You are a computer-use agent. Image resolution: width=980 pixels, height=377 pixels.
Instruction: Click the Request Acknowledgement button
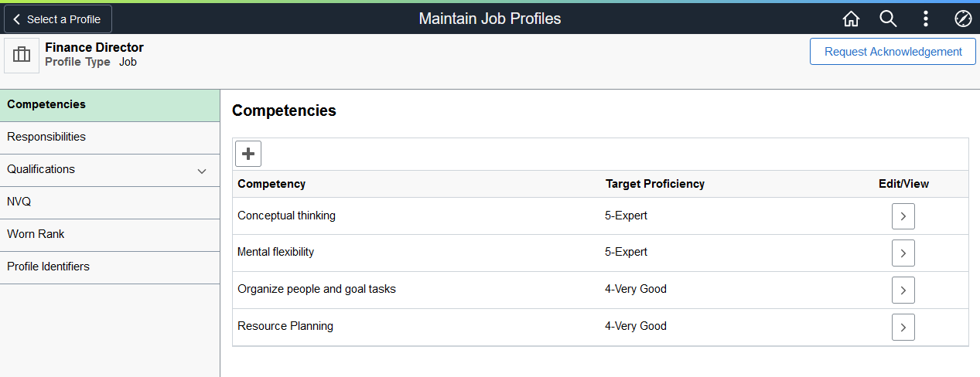click(893, 52)
